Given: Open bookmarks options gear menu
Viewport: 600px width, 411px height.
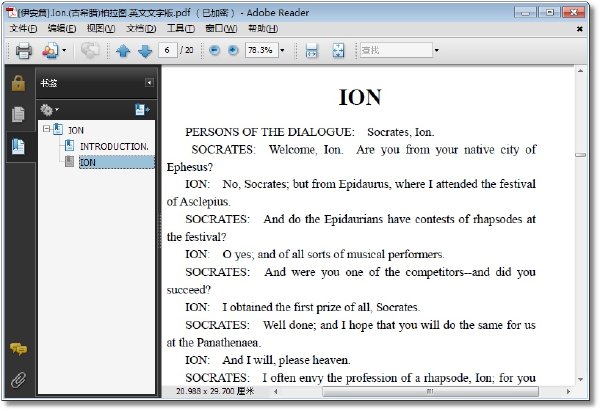Looking at the screenshot, I should pyautogui.click(x=49, y=110).
